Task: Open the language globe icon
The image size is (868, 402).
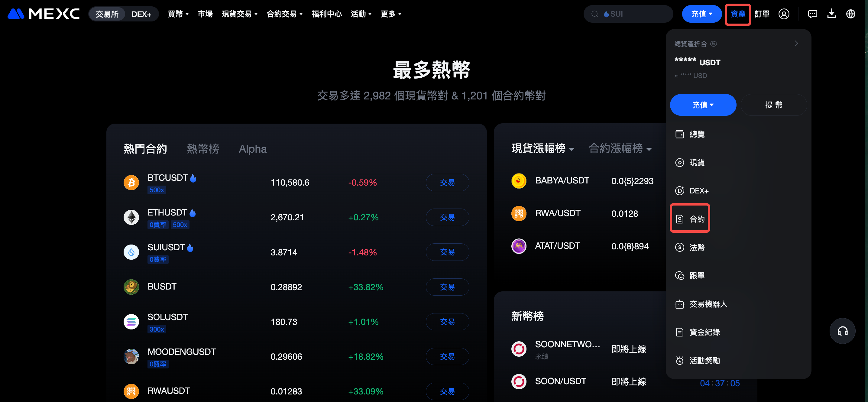Action: [850, 14]
